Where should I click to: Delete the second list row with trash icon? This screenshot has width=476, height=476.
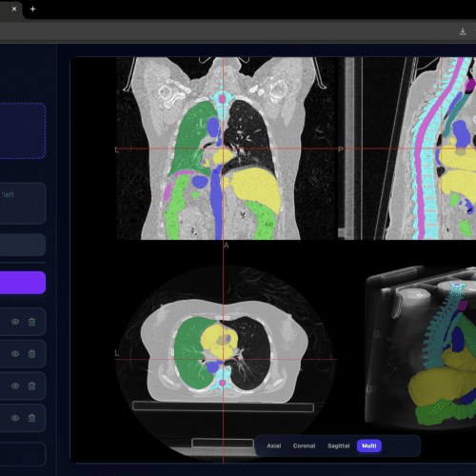(x=31, y=354)
